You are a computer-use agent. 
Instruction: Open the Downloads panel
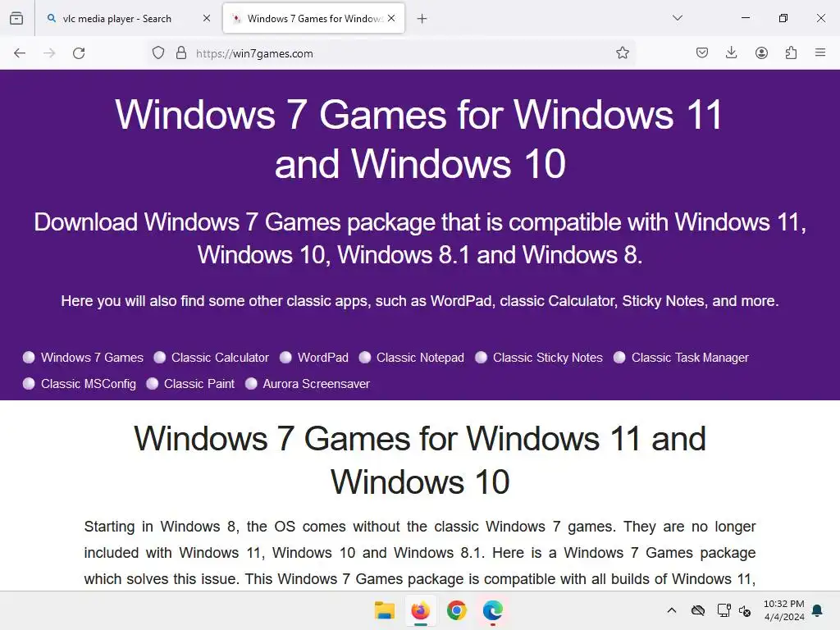[x=731, y=53]
